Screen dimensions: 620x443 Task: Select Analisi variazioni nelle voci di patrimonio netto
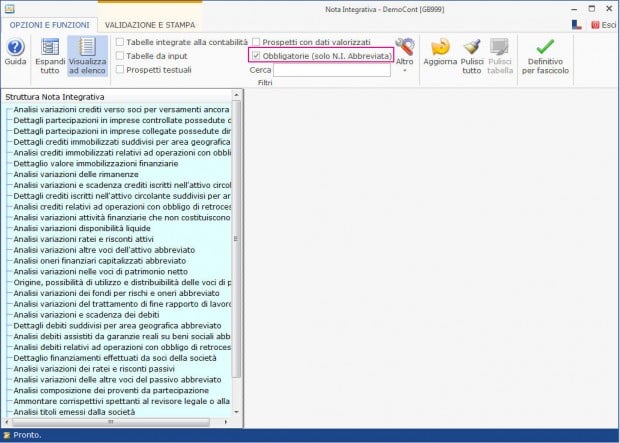(100, 272)
